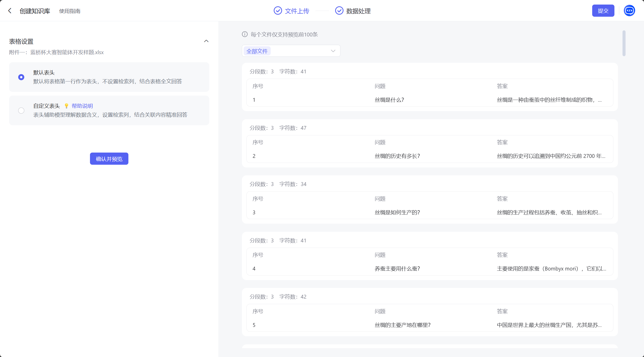Select the 自定义表头 radio option

[x=21, y=111]
